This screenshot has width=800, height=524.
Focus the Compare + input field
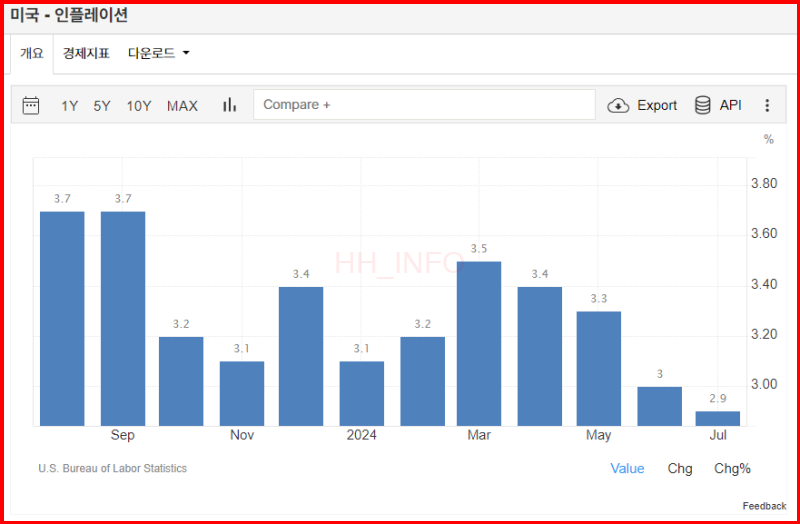coord(424,105)
